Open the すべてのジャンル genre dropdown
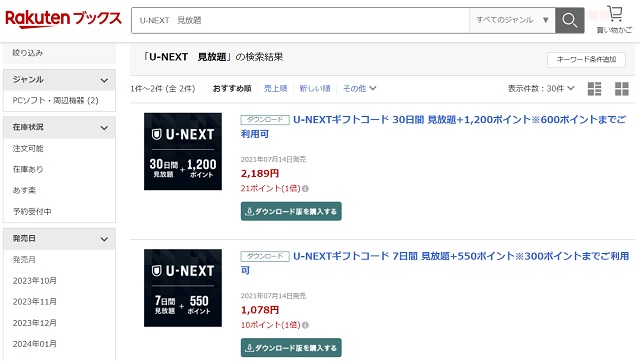Image resolution: width=640 pixels, height=361 pixels. point(512,20)
